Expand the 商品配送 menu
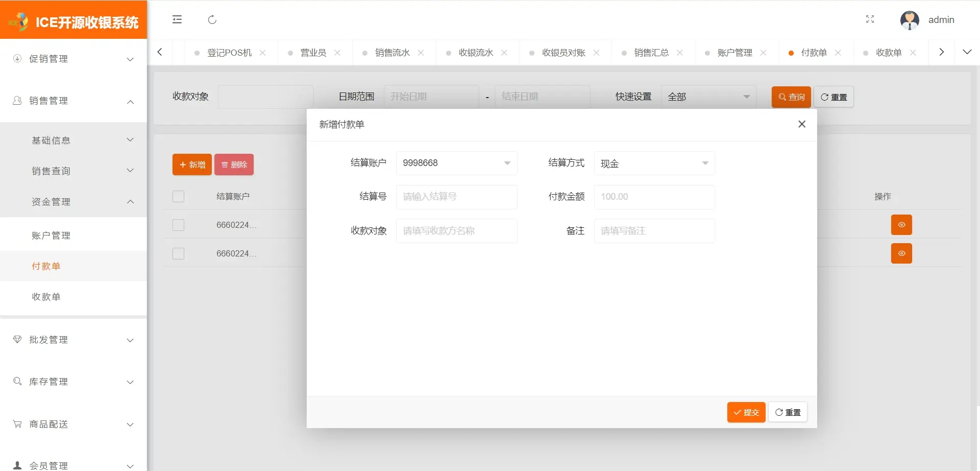Image resolution: width=980 pixels, height=471 pixels. (x=73, y=424)
